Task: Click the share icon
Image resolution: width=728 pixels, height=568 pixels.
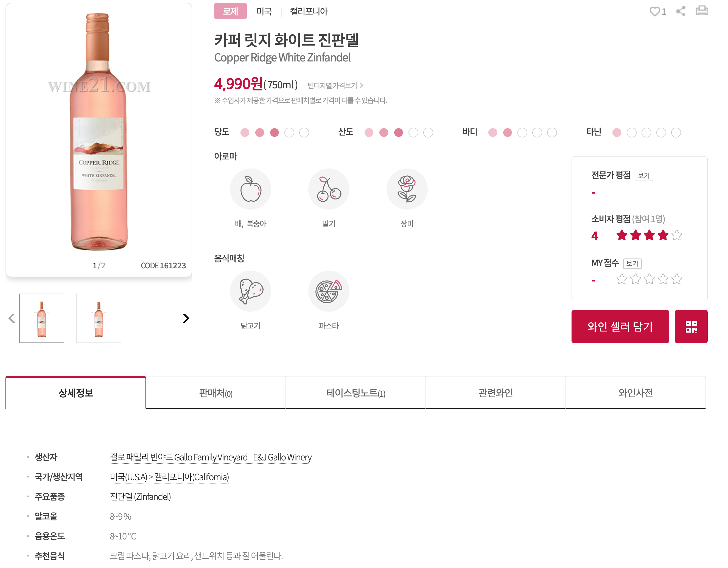Action: 680,11
